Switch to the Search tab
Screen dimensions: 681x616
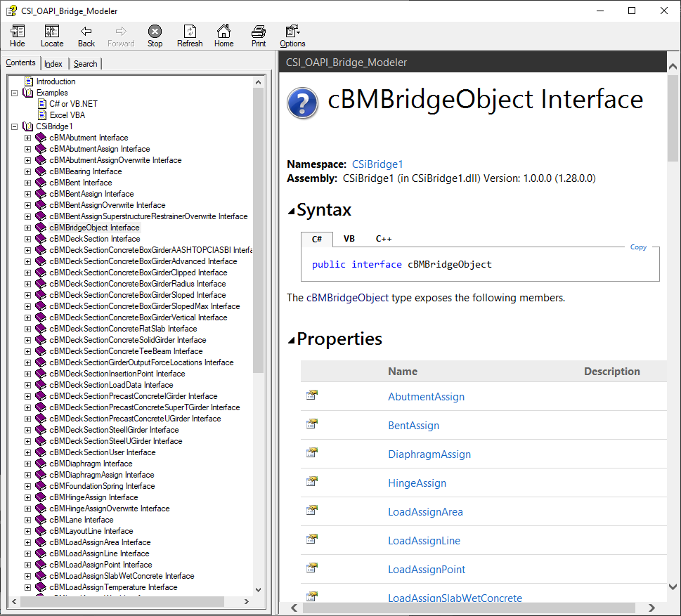[x=86, y=64]
